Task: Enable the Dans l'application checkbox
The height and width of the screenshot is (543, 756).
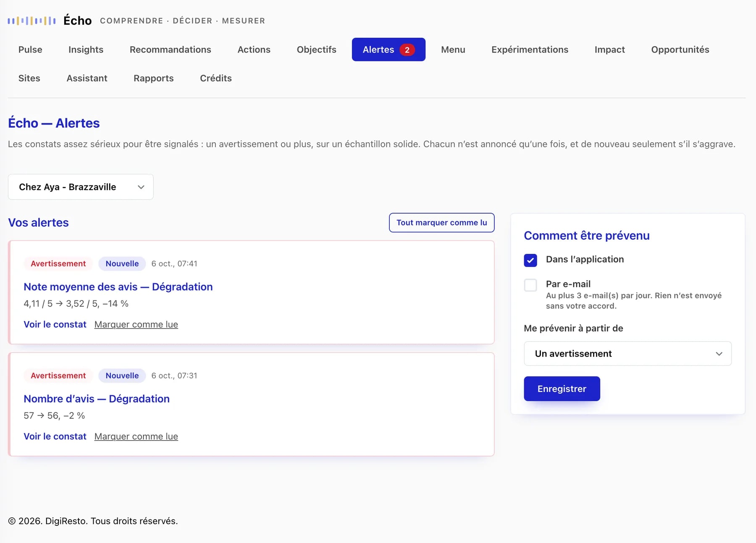Action: coord(530,260)
